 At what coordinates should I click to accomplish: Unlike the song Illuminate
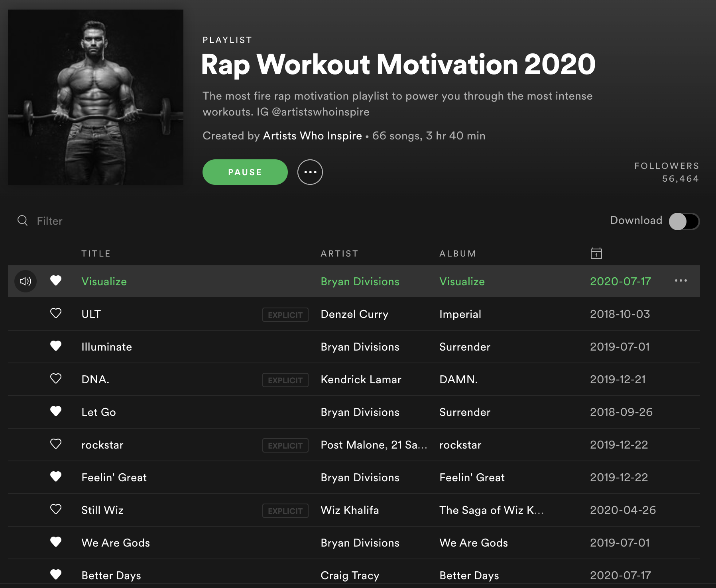[56, 346]
